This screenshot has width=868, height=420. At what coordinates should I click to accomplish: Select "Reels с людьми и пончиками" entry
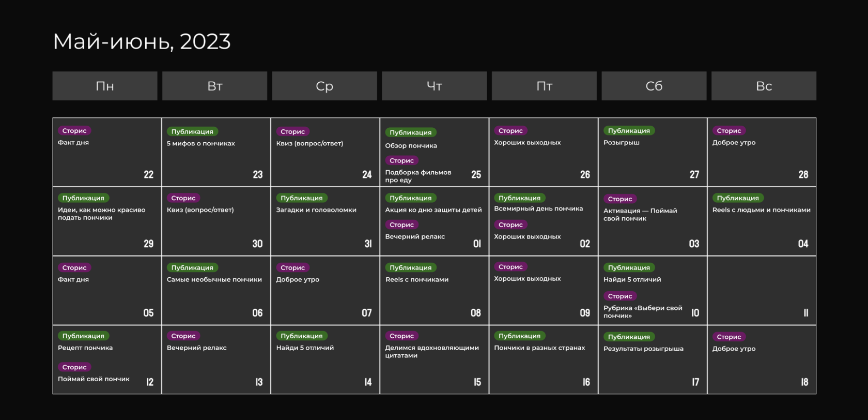(x=761, y=210)
